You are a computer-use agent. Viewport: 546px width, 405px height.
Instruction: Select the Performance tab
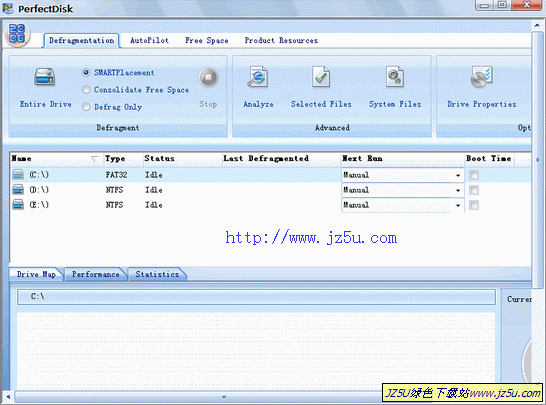95,274
